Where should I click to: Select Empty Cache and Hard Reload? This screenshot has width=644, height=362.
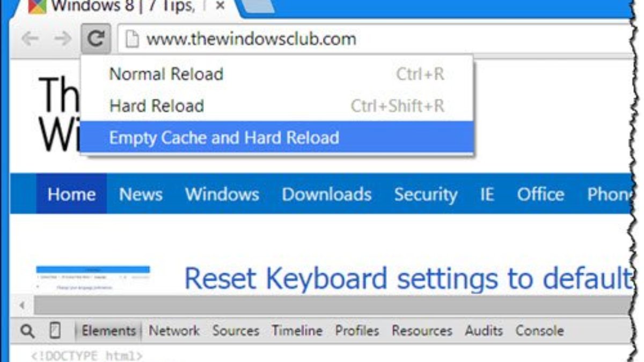[x=224, y=138]
